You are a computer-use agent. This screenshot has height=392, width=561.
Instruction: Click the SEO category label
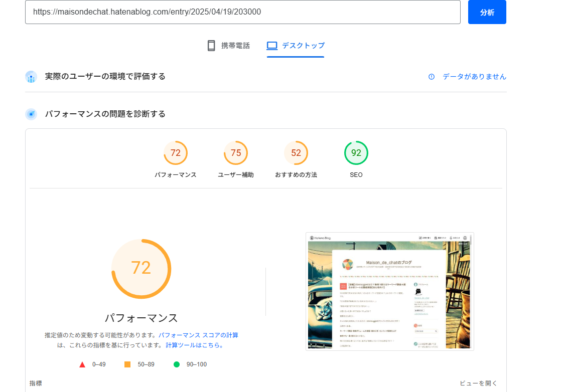coord(356,175)
